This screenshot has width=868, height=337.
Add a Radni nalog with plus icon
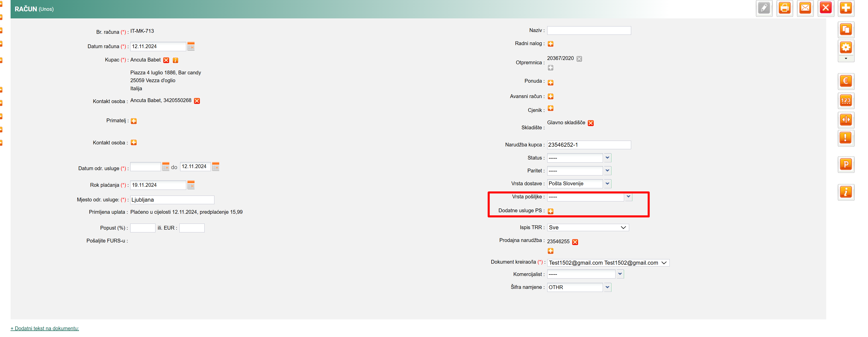point(551,44)
